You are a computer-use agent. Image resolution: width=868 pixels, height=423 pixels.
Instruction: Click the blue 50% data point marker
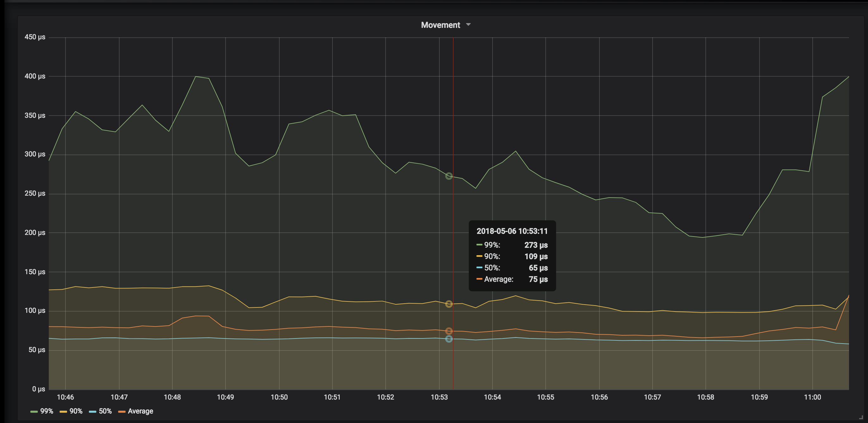(x=449, y=339)
